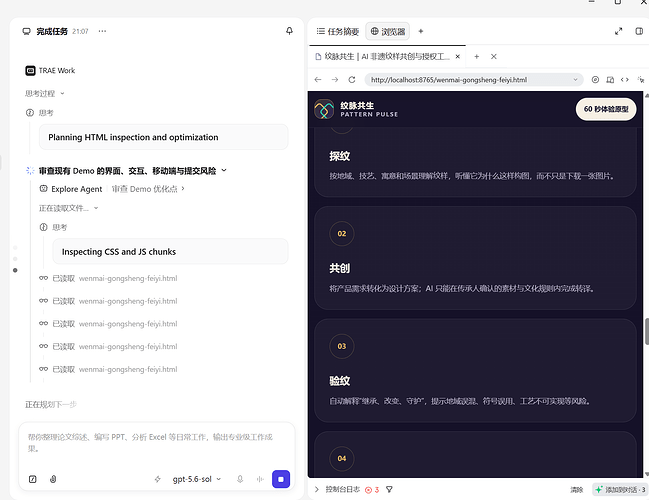The image size is (649, 500).
Task: Open the console log filter funnel icon
Action: click(x=389, y=490)
